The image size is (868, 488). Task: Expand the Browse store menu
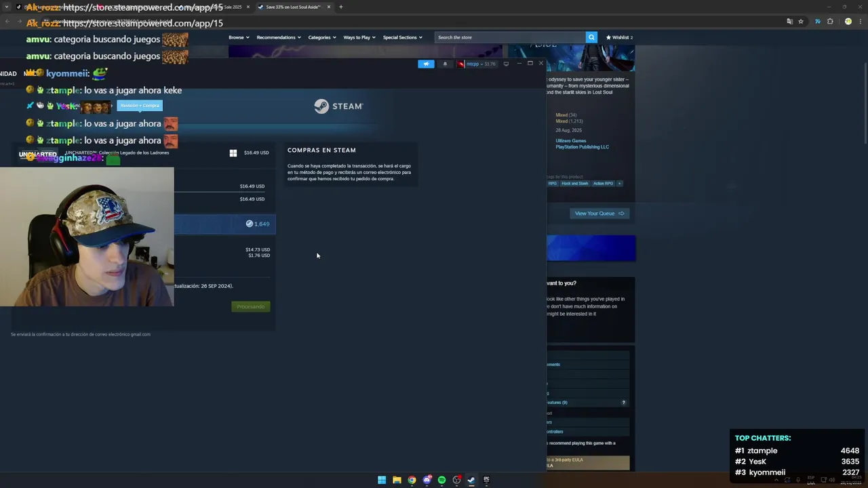pos(239,37)
